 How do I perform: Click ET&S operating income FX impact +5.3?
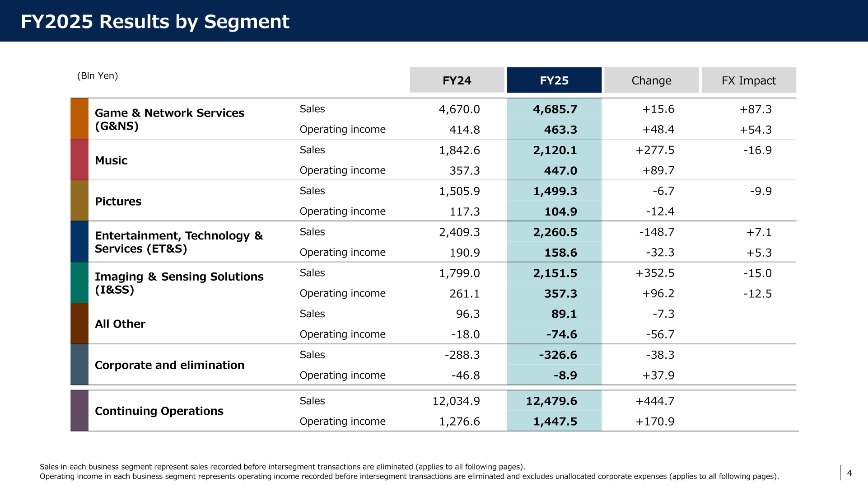(x=759, y=253)
